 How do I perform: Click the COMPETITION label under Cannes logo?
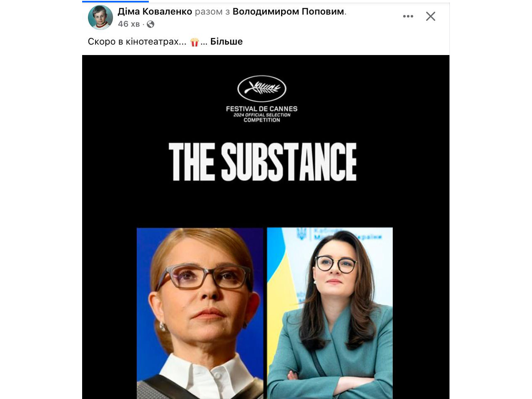tap(262, 120)
